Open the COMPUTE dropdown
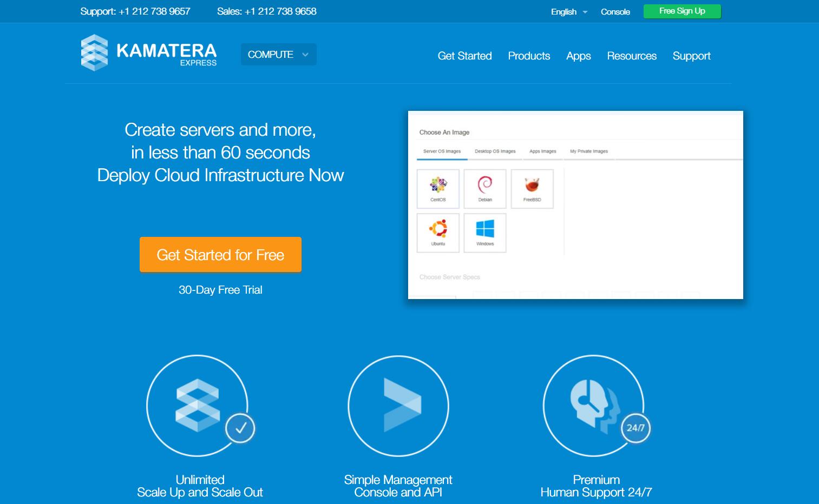 tap(278, 55)
